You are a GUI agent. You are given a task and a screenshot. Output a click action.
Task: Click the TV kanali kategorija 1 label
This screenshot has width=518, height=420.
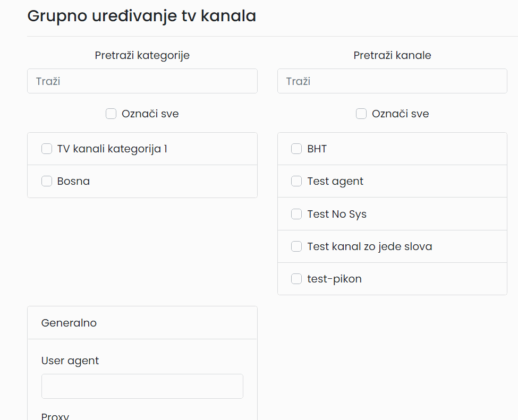point(112,149)
